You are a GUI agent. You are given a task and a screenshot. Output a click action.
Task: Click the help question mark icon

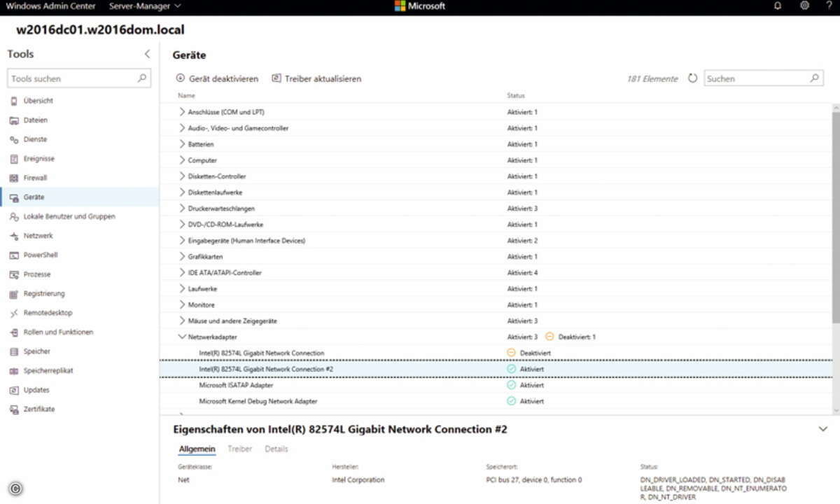tap(829, 6)
